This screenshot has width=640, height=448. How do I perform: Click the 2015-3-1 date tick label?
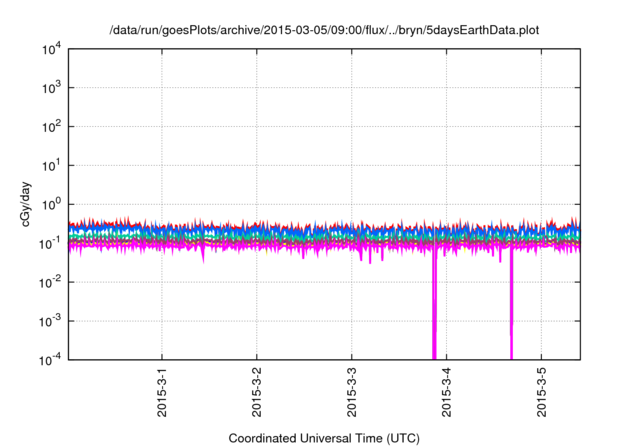tap(162, 392)
